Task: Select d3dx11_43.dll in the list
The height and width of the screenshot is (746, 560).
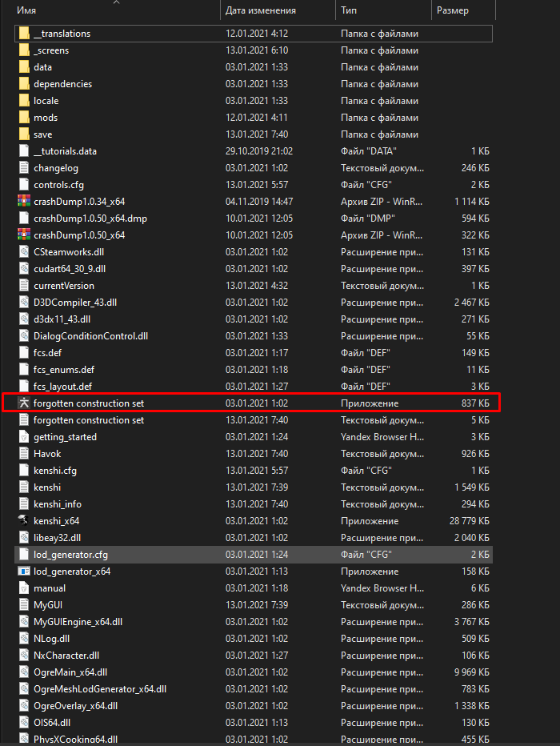Action: [62, 319]
